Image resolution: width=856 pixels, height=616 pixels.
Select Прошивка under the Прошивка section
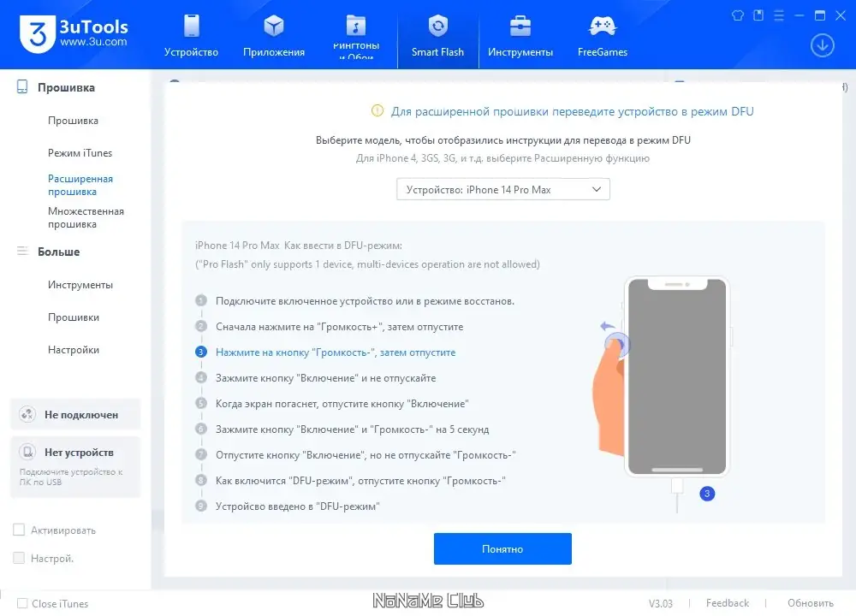(x=73, y=121)
